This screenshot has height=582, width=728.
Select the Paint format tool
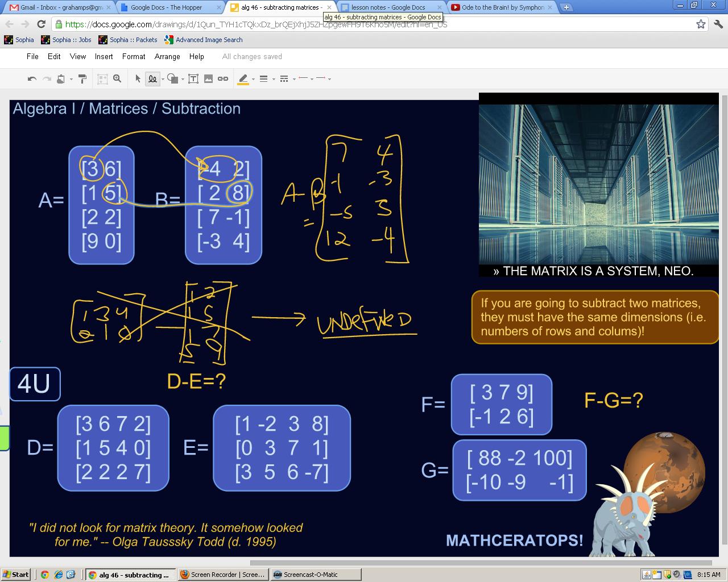pyautogui.click(x=82, y=78)
